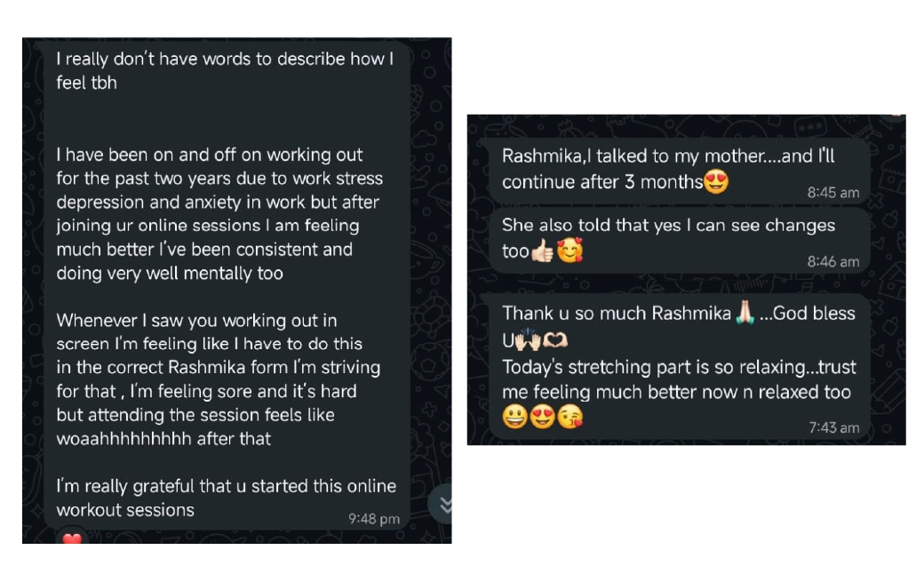Click the 8:46 am timestamp
The image size is (924, 574).
tap(832, 261)
